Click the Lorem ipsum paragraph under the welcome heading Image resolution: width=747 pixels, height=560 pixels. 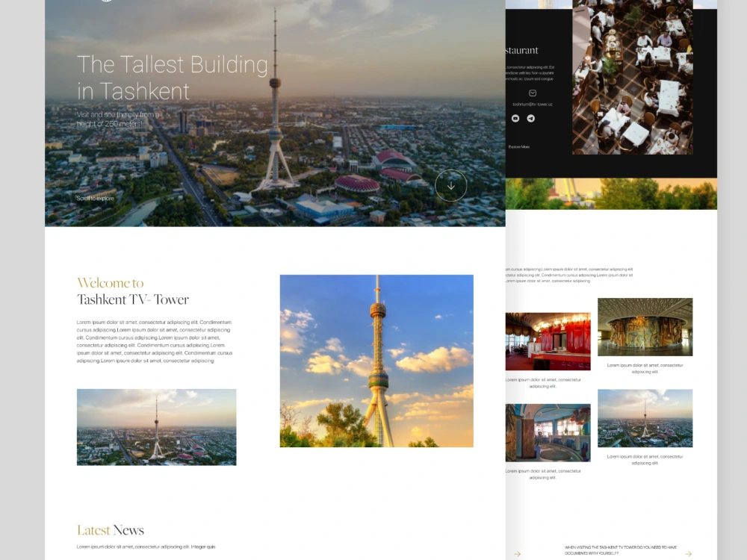coord(155,341)
